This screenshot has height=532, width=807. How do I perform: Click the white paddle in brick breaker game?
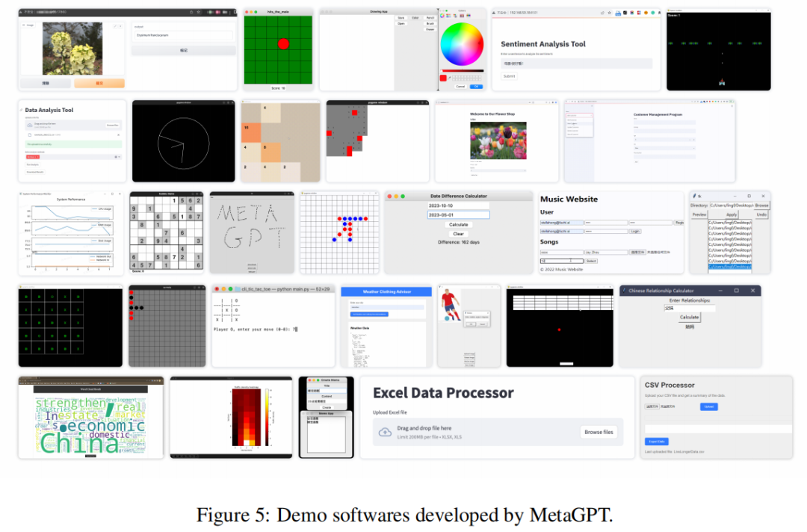(x=566, y=364)
